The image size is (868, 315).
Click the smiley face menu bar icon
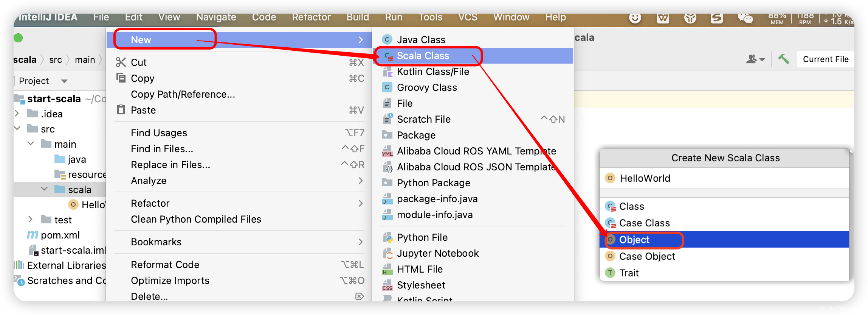[635, 18]
